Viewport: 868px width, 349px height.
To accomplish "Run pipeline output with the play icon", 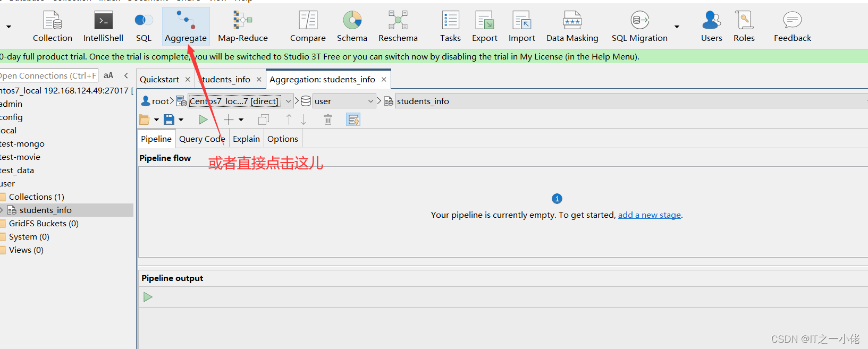I will (x=148, y=297).
